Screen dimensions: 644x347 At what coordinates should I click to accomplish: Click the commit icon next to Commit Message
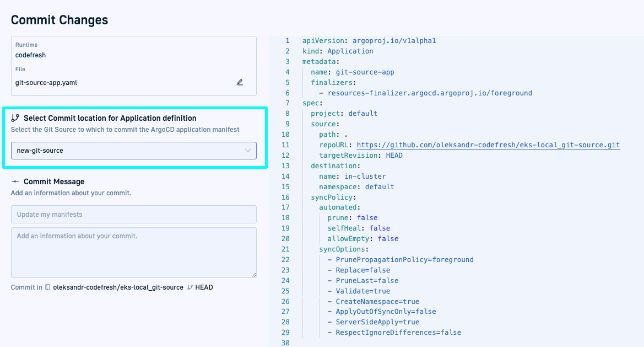pyautogui.click(x=15, y=181)
